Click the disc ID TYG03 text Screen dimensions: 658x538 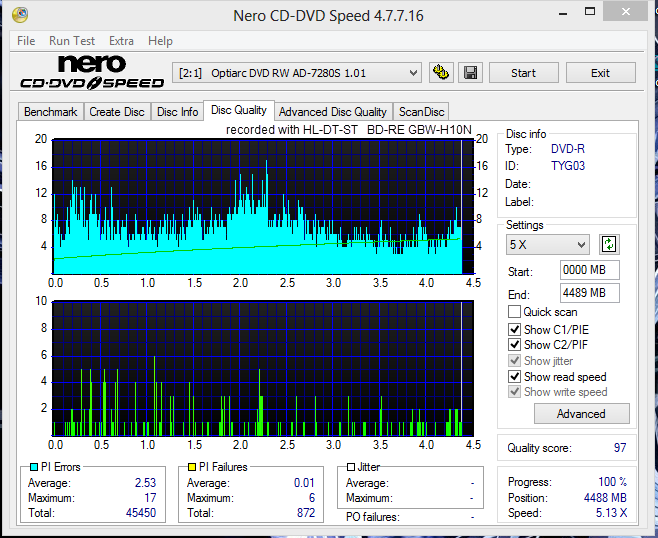tap(568, 166)
